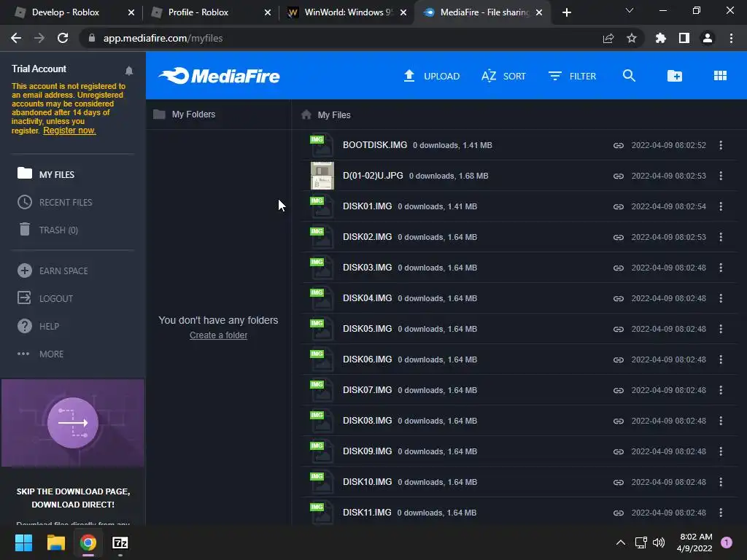The image size is (747, 560).
Task: Click the notification bell icon
Action: [128, 71]
